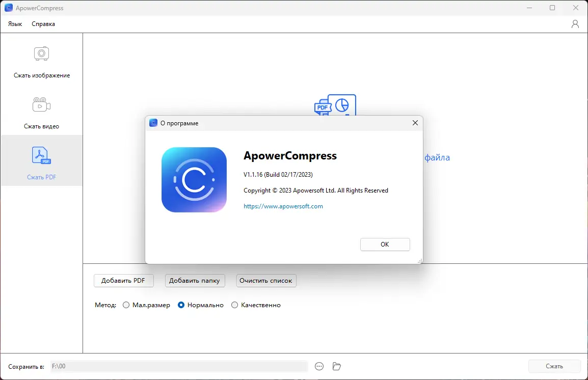Open the apowersoft.com website link

coord(283,206)
